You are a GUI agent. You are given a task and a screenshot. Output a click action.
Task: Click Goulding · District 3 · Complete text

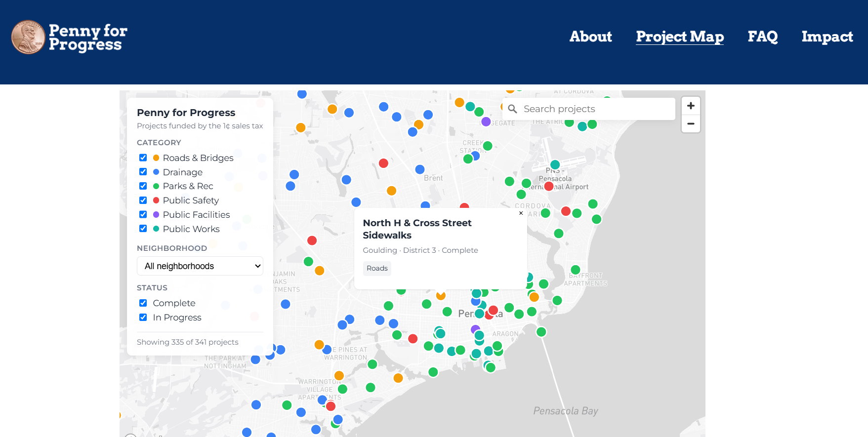(420, 250)
